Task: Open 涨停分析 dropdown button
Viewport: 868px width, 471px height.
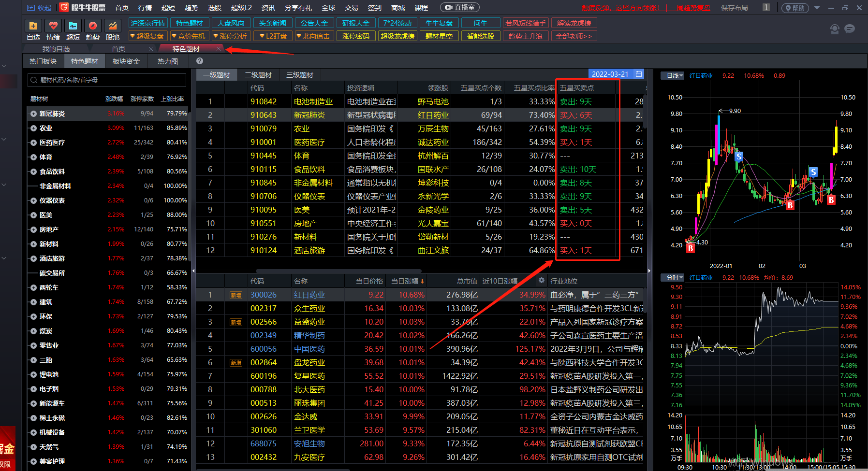Action: coord(231,36)
